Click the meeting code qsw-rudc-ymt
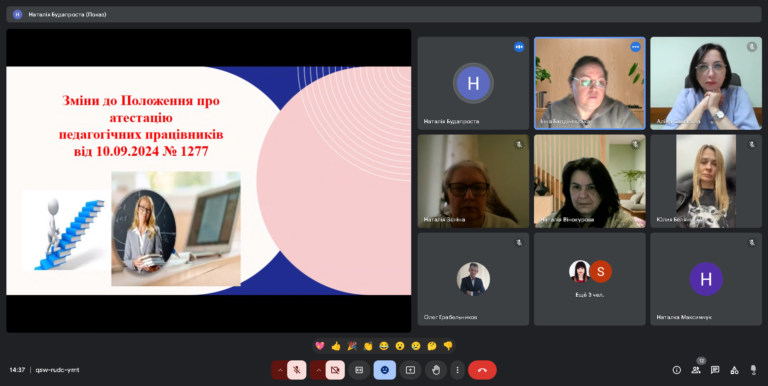Screen dimensions: 768x386 57,370
